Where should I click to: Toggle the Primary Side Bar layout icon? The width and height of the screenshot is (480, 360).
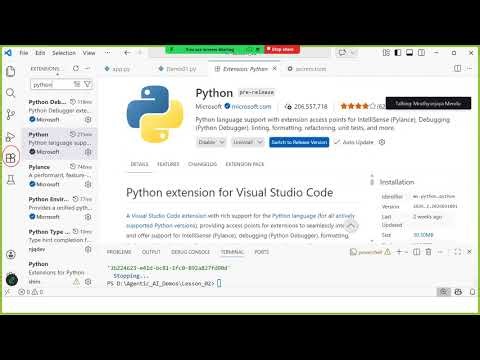point(398,53)
